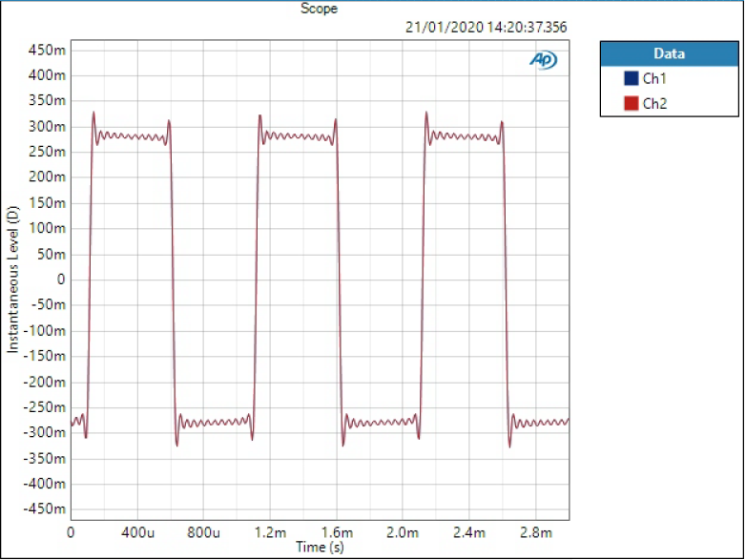Viewport: 746px width, 560px height.
Task: Click the -400m y-axis value
Action: tap(45, 484)
